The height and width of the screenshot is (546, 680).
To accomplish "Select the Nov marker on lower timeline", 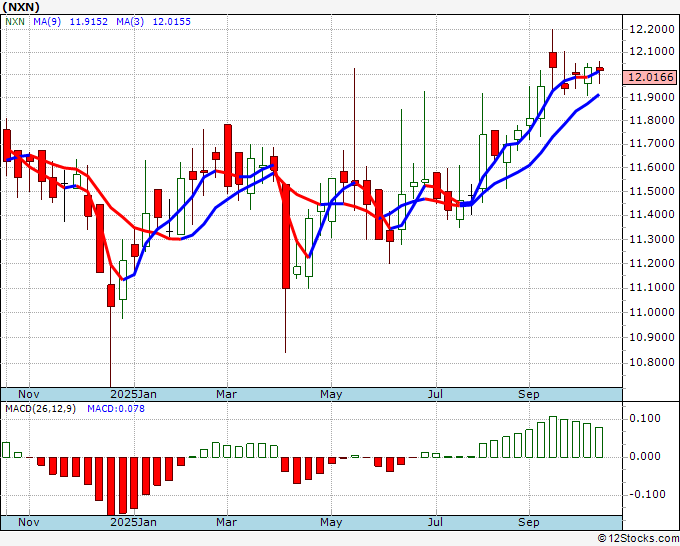I will (29, 522).
